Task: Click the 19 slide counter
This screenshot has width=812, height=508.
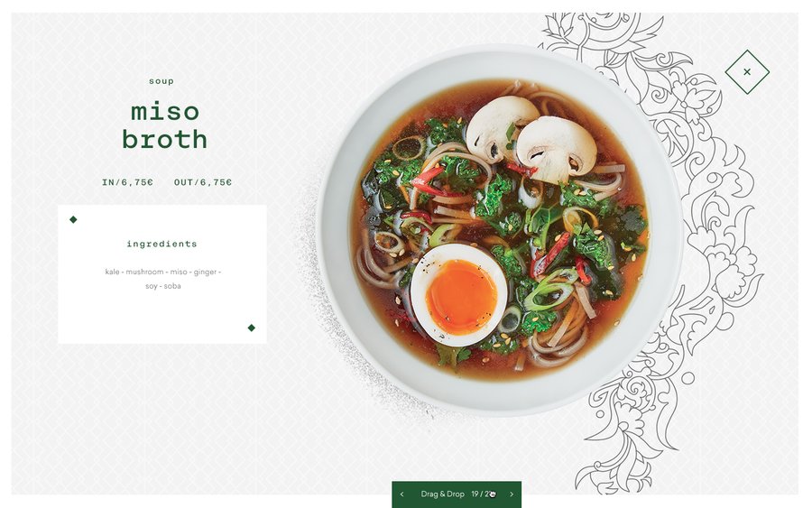Action: point(475,494)
